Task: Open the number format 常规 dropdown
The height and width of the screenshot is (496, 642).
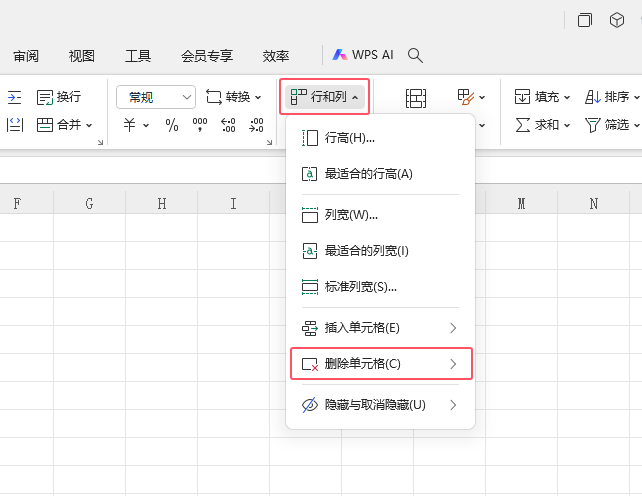Action: tap(156, 97)
